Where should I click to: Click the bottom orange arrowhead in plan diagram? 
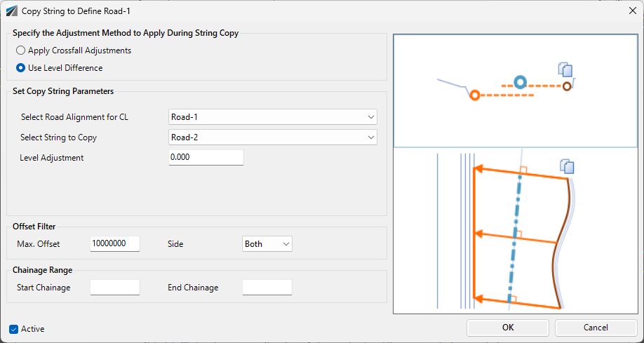click(x=477, y=299)
